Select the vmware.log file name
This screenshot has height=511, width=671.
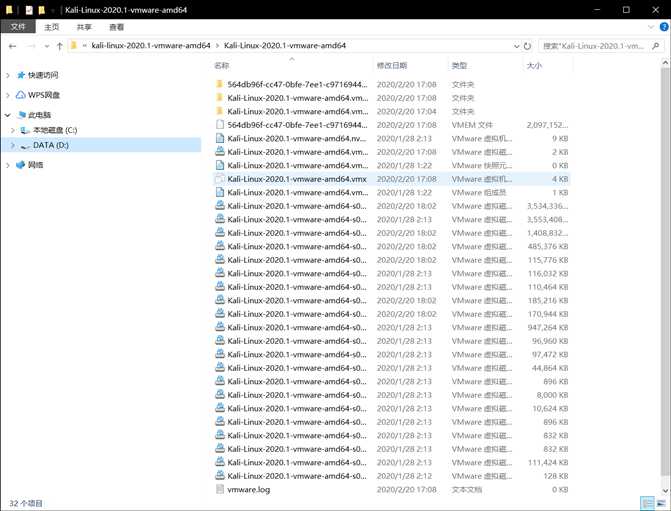(x=249, y=489)
